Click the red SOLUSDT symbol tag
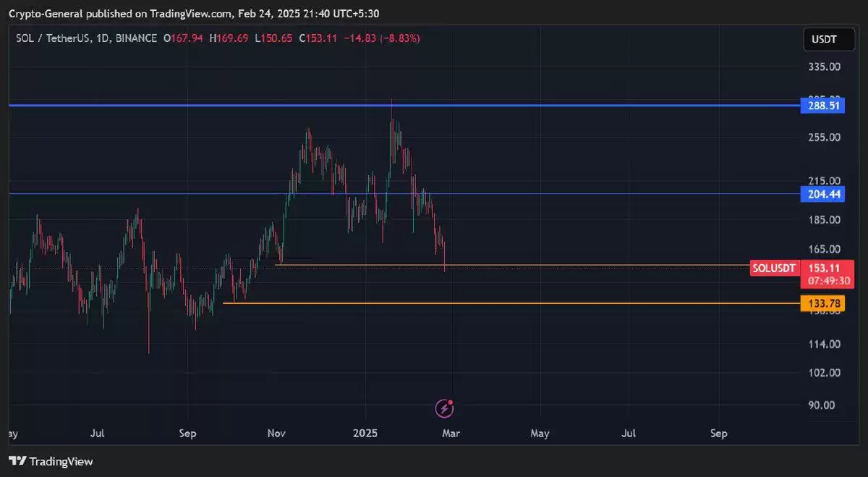Viewport: 868px width, 477px height. [x=774, y=268]
